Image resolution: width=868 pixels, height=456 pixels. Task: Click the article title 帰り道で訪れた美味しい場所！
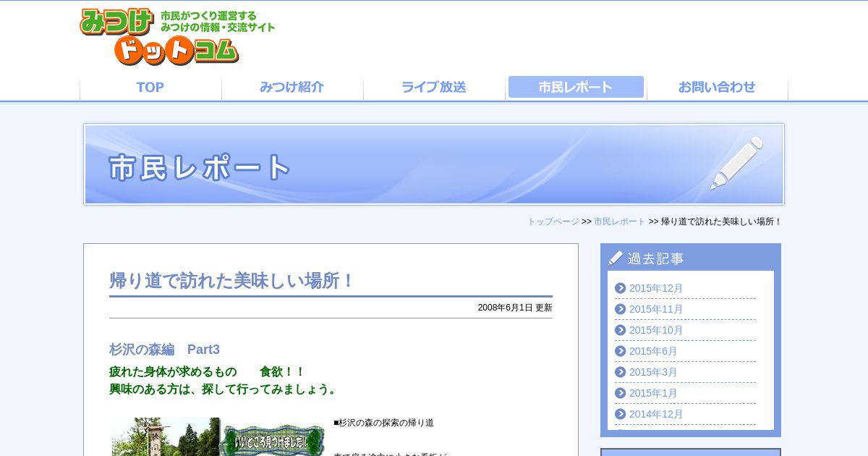click(232, 281)
